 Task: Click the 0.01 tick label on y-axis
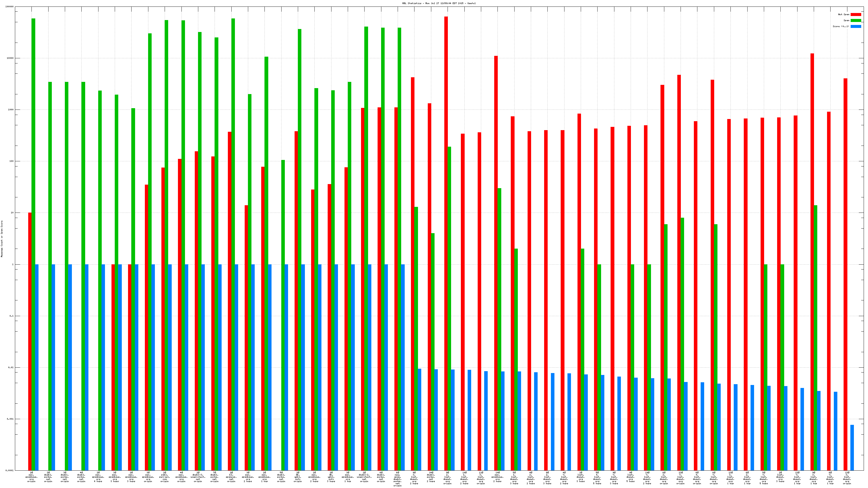point(11,367)
